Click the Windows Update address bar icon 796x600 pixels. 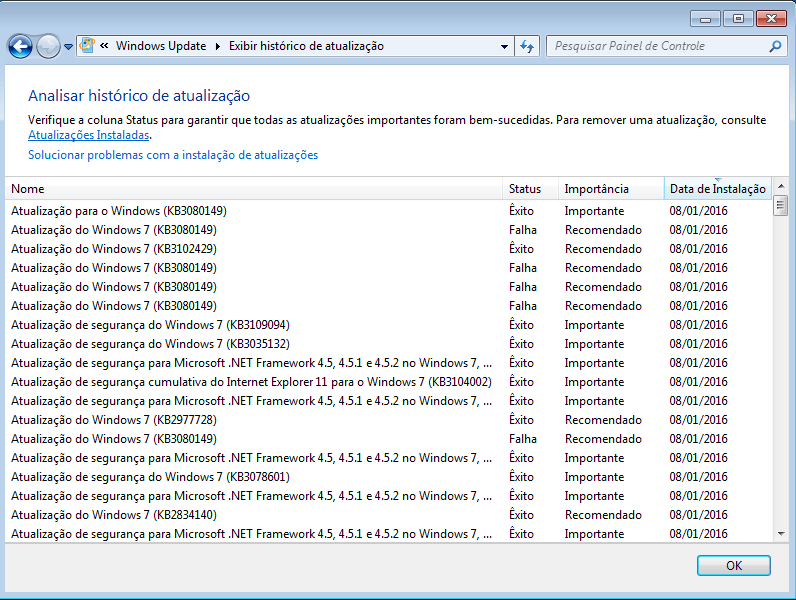click(x=87, y=46)
